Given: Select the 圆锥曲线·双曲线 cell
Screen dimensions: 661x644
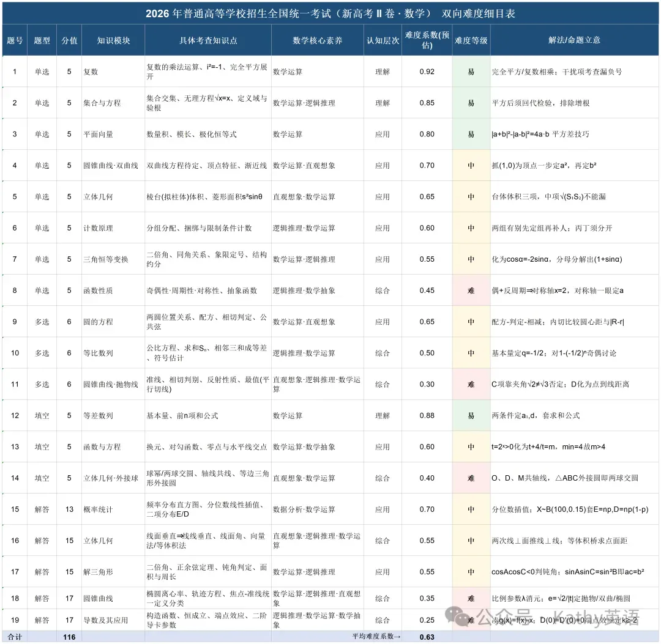Looking at the screenshot, I should [113, 166].
